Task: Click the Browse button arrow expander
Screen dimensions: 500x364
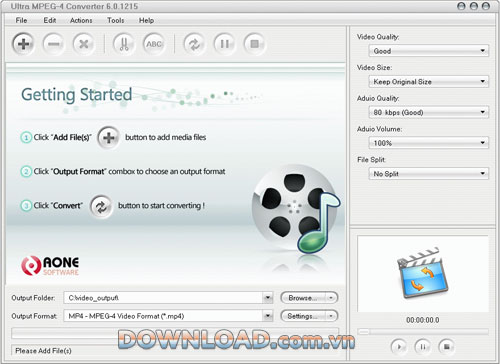Action: [x=331, y=298]
